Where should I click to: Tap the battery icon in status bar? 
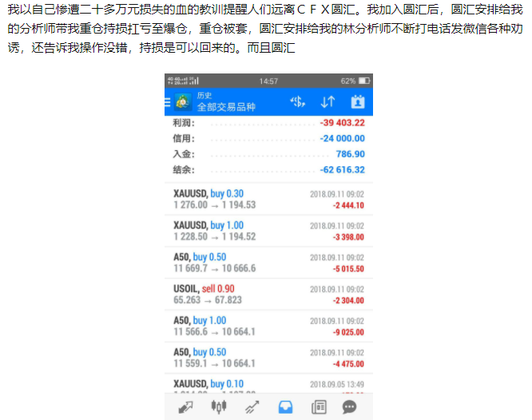point(364,81)
